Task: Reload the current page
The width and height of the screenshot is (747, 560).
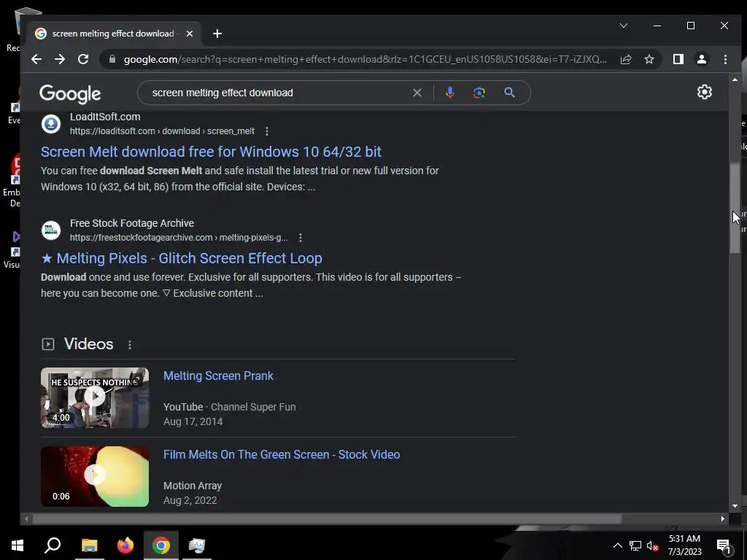Action: [x=83, y=59]
